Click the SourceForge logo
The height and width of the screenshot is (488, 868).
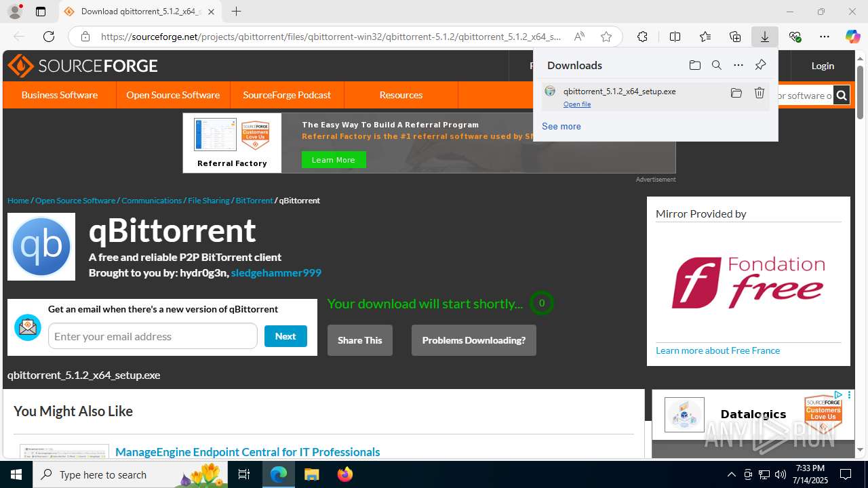83,66
